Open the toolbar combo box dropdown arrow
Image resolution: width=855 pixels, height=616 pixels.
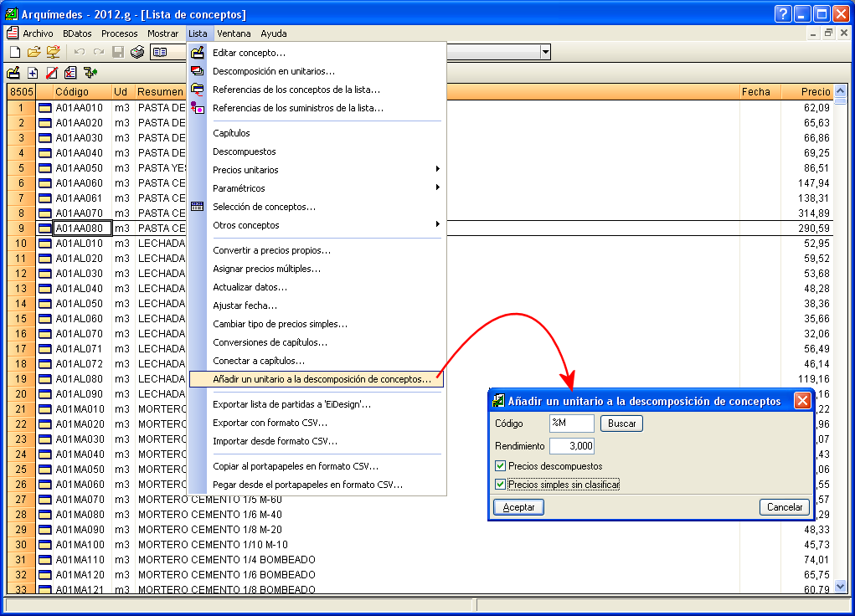(x=544, y=53)
